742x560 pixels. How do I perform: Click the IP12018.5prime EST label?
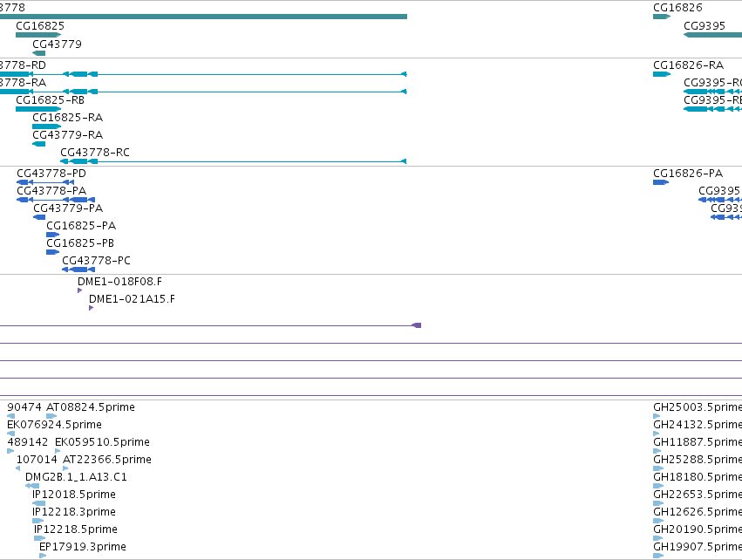pyautogui.click(x=74, y=495)
